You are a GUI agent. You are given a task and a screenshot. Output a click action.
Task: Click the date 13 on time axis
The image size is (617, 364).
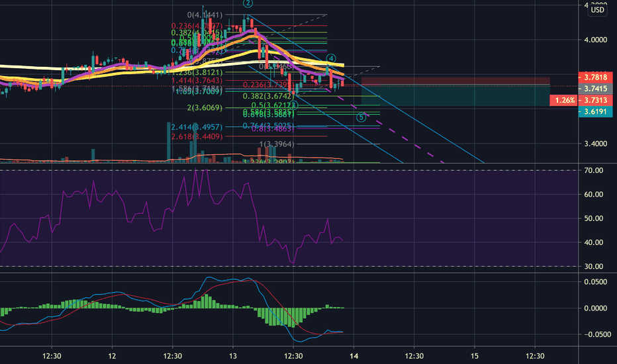(232, 356)
